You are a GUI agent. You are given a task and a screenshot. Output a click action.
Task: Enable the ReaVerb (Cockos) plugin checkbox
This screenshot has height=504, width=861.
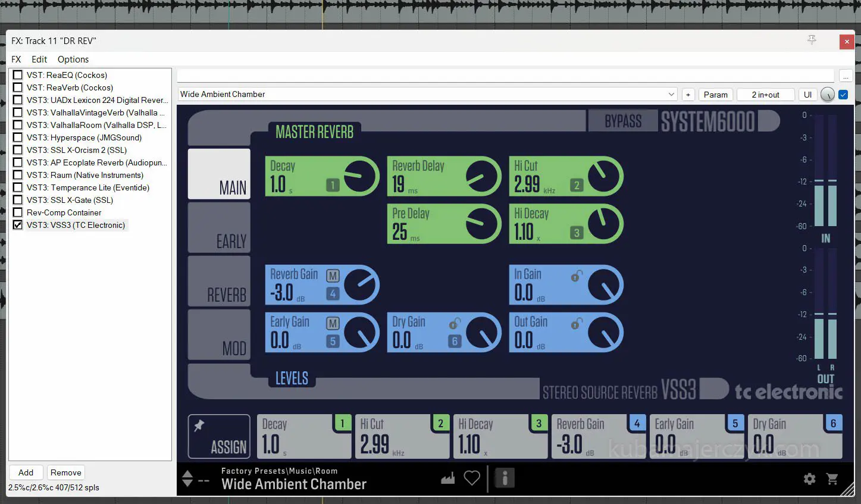[18, 87]
